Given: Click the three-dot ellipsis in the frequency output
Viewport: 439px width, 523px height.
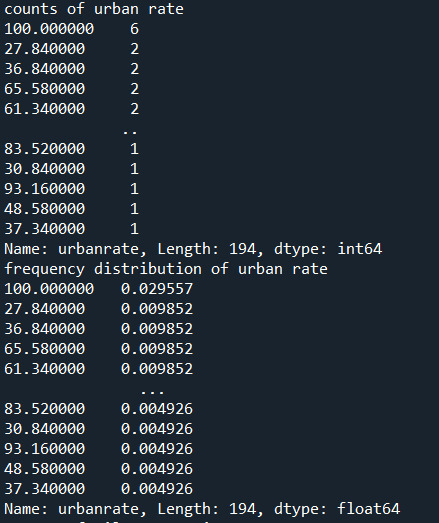Looking at the screenshot, I should pos(152,392).
